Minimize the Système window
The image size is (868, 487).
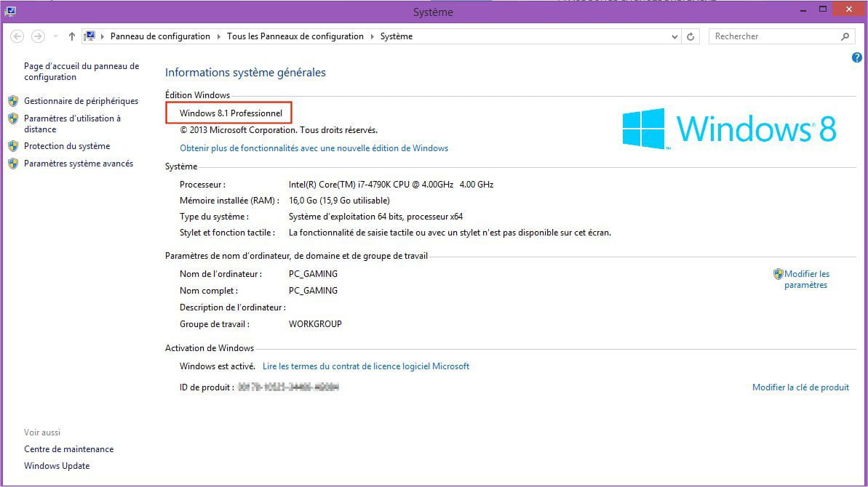click(803, 10)
